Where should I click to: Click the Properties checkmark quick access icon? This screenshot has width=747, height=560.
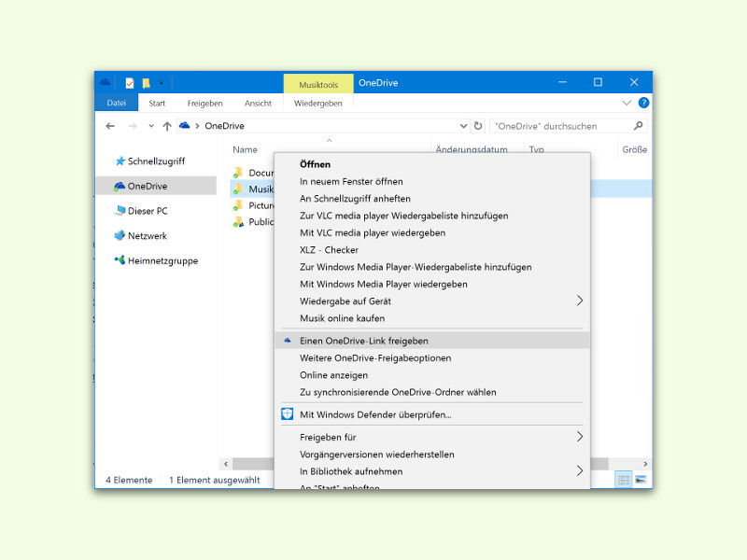click(x=130, y=83)
